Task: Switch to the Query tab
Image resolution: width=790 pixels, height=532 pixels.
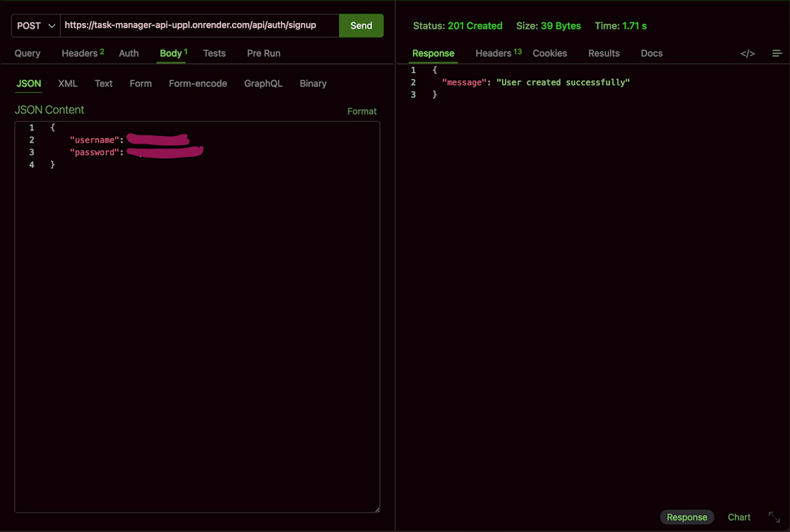Action: 27,53
